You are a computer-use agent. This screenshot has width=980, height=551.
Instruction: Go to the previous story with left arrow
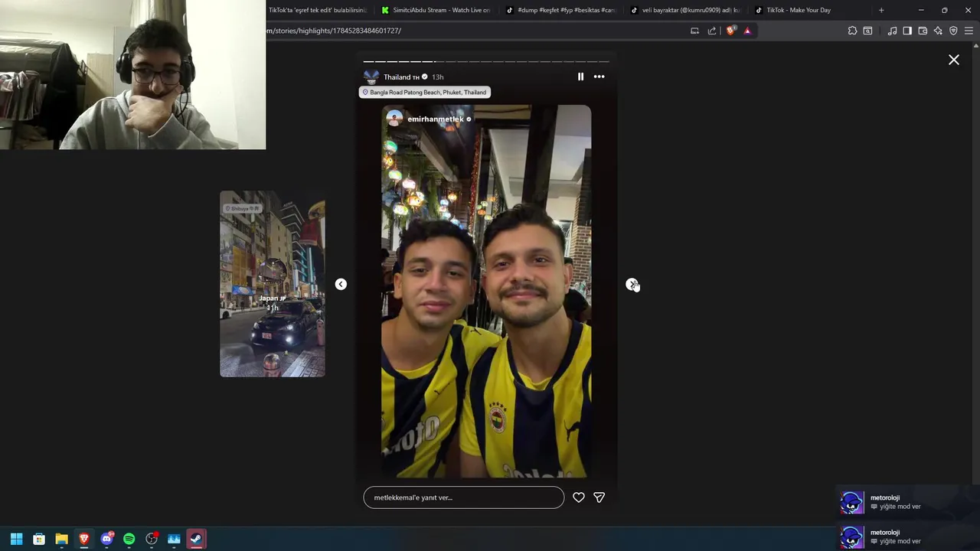click(341, 284)
